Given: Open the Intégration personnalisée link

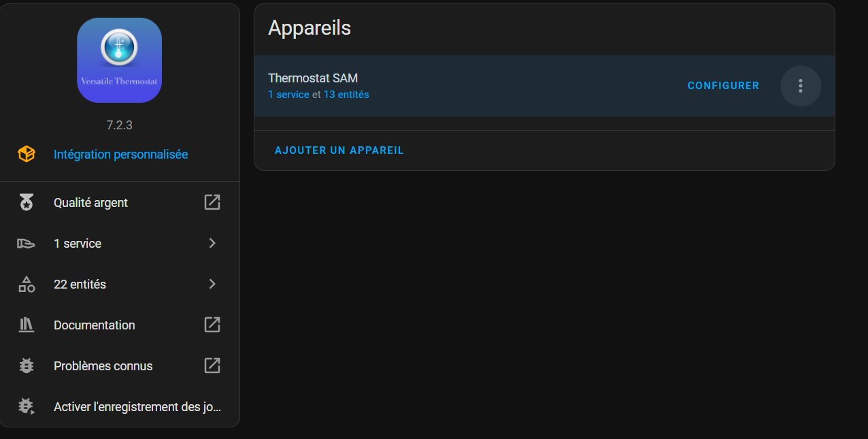Looking at the screenshot, I should coord(120,155).
